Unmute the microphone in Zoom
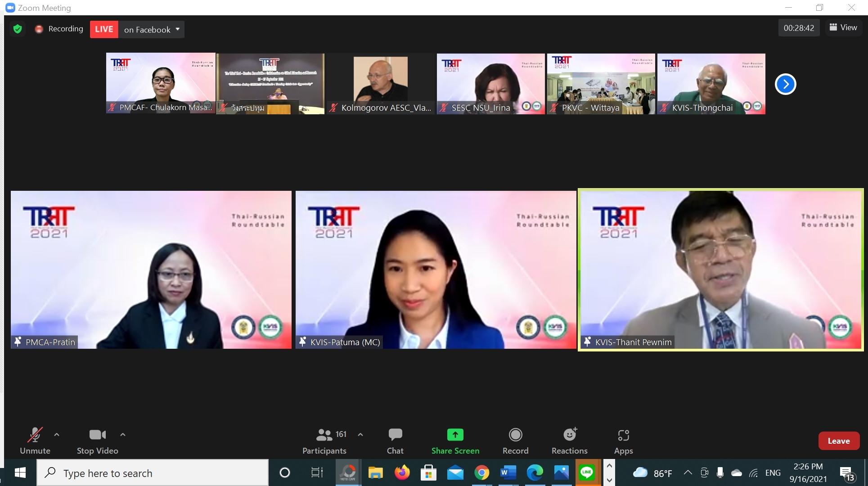Screen dimensions: 868x486 coord(35,441)
